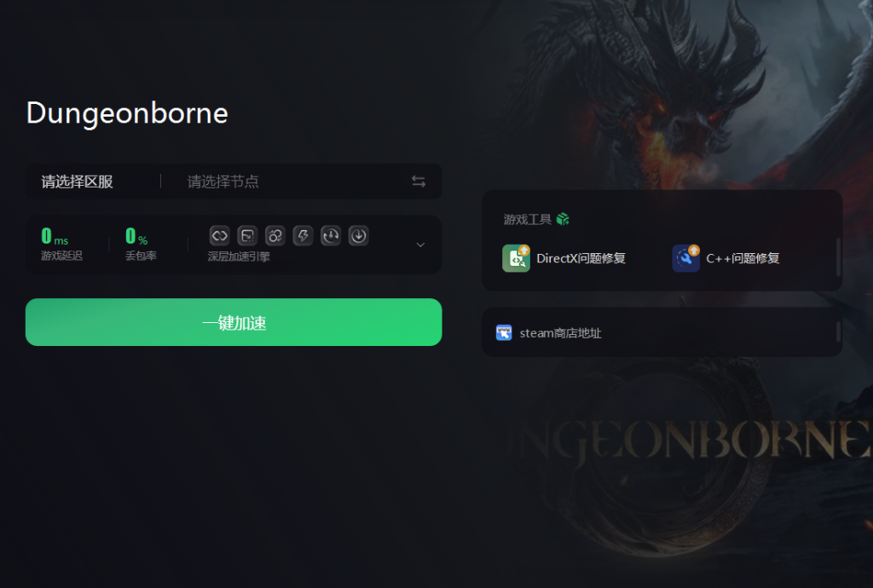Open the DirectX问题修复 tool icon
The width and height of the screenshot is (873, 588).
tap(516, 257)
